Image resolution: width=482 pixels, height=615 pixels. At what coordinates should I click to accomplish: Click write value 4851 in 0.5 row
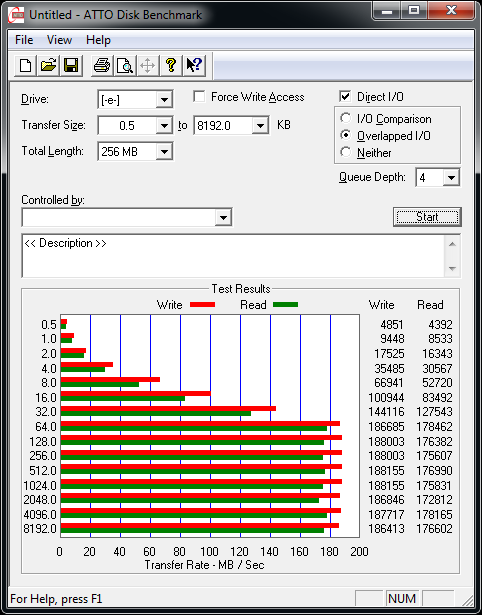coord(391,325)
